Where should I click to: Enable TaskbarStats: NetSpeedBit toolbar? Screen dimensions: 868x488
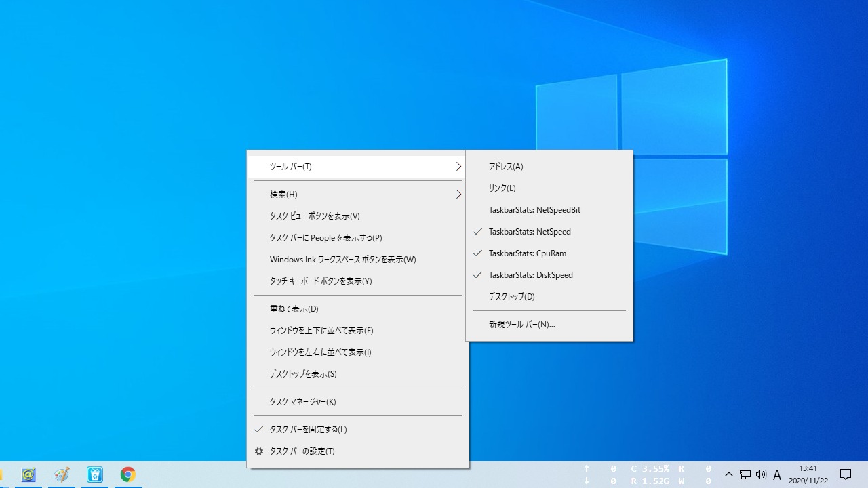click(549, 210)
